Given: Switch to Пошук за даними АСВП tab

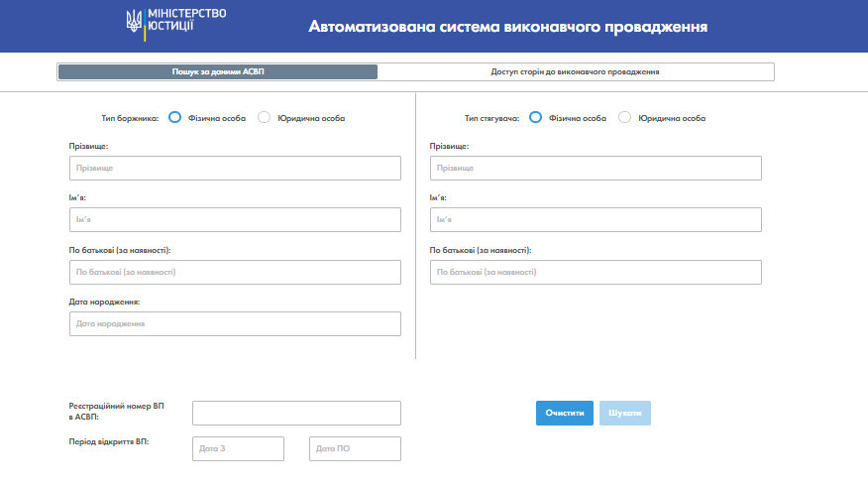Looking at the screenshot, I should click(218, 72).
